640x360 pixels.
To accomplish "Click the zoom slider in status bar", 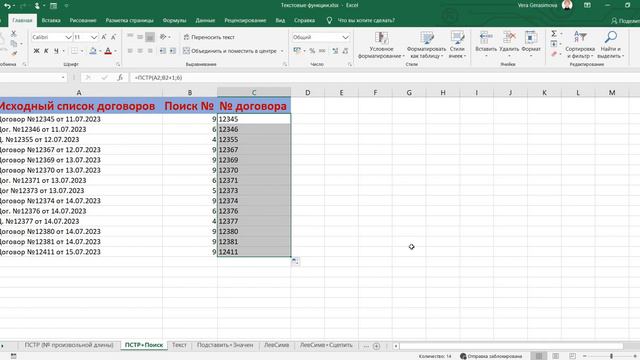I will click(611, 356).
